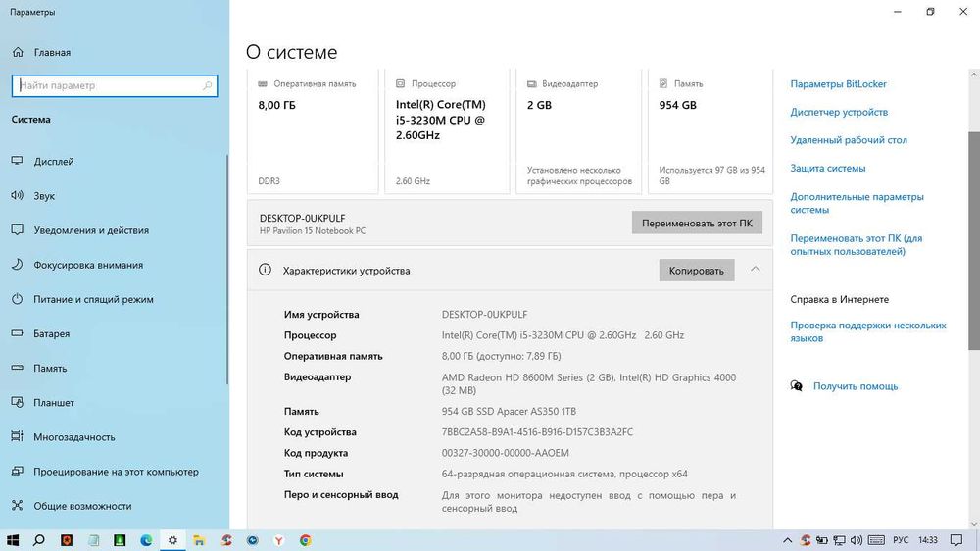Open notification center icon
This screenshot has width=980, height=551.
pyautogui.click(x=956, y=540)
